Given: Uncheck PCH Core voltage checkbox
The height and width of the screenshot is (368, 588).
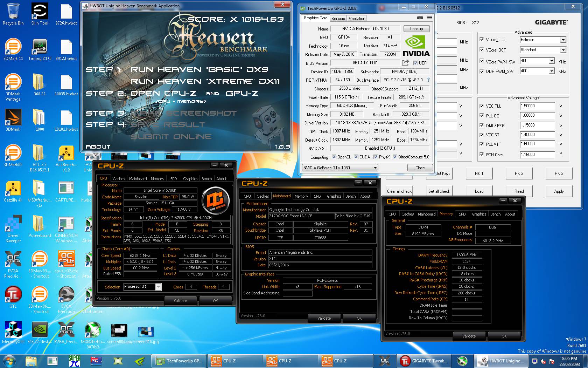Looking at the screenshot, I should (x=482, y=155).
